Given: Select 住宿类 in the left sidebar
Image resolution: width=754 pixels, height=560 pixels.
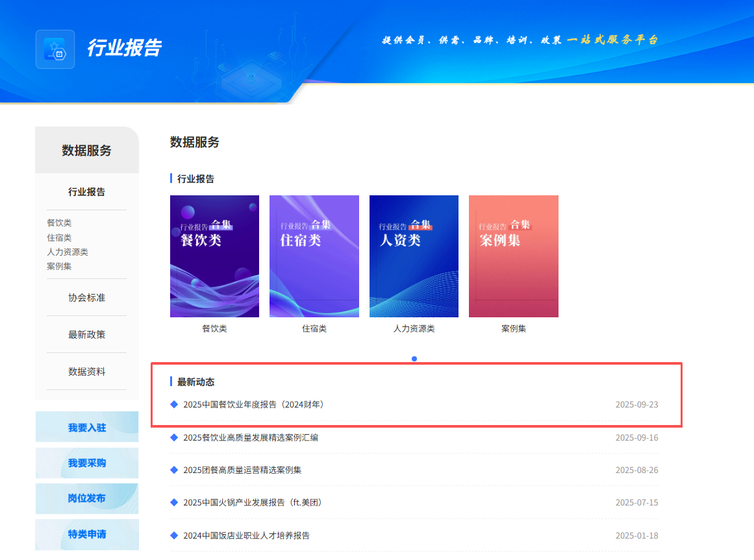Looking at the screenshot, I should coord(59,237).
